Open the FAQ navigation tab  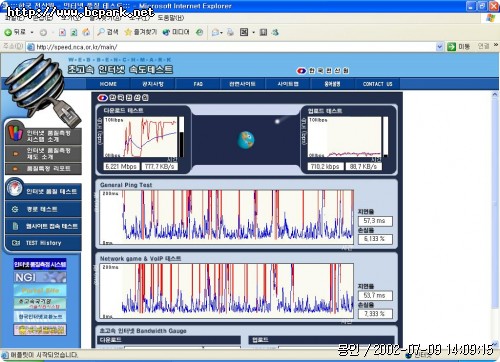[x=198, y=84]
